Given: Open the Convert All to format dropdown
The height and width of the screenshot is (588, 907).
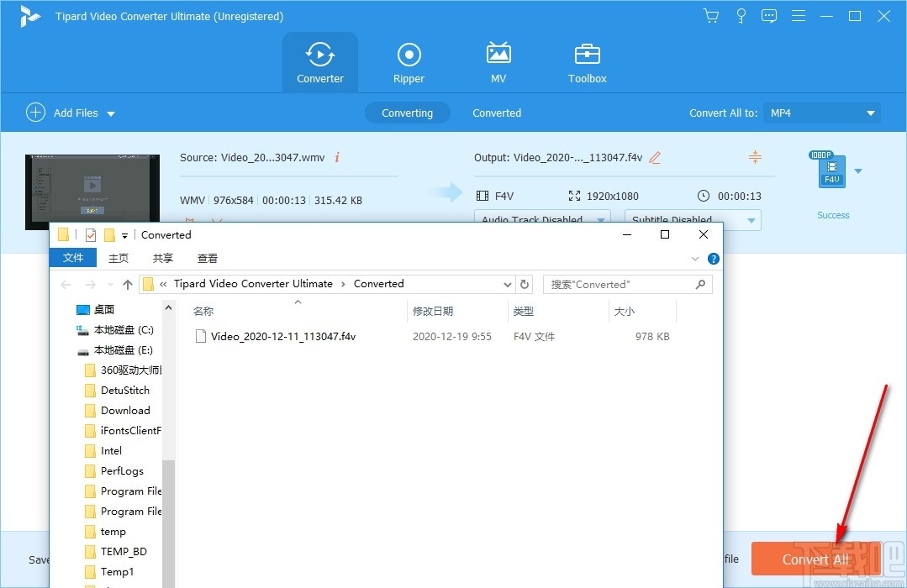Looking at the screenshot, I should [x=821, y=113].
